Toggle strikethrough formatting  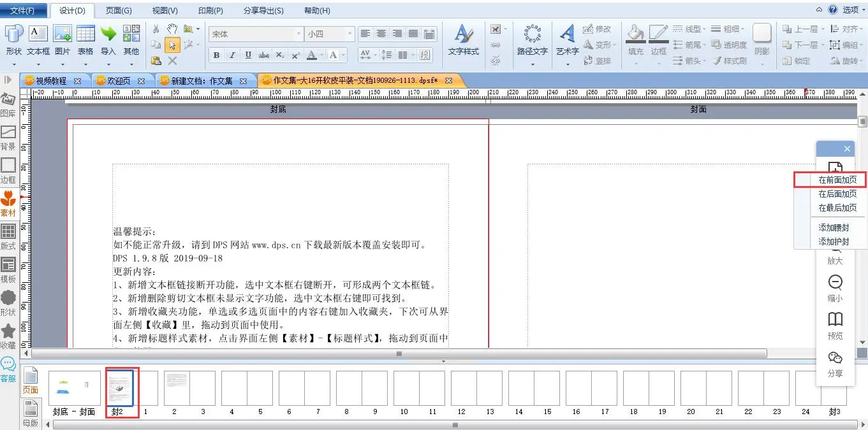[x=264, y=55]
